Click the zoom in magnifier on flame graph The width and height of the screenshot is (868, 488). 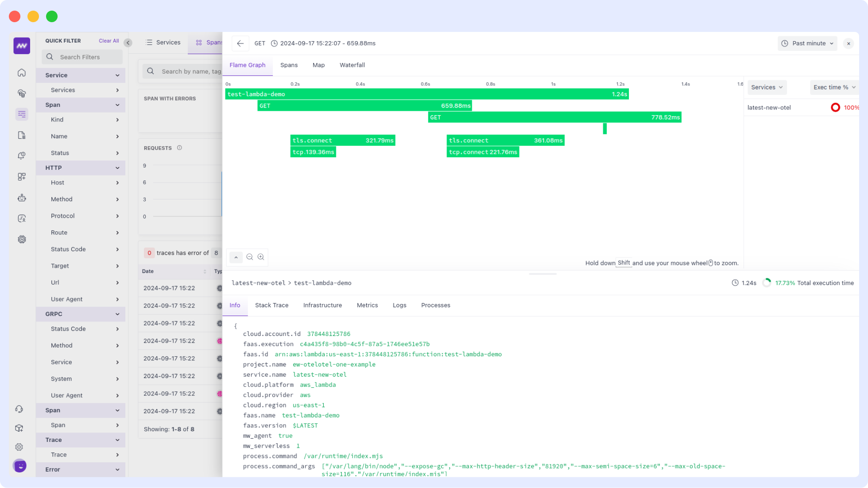click(x=261, y=257)
